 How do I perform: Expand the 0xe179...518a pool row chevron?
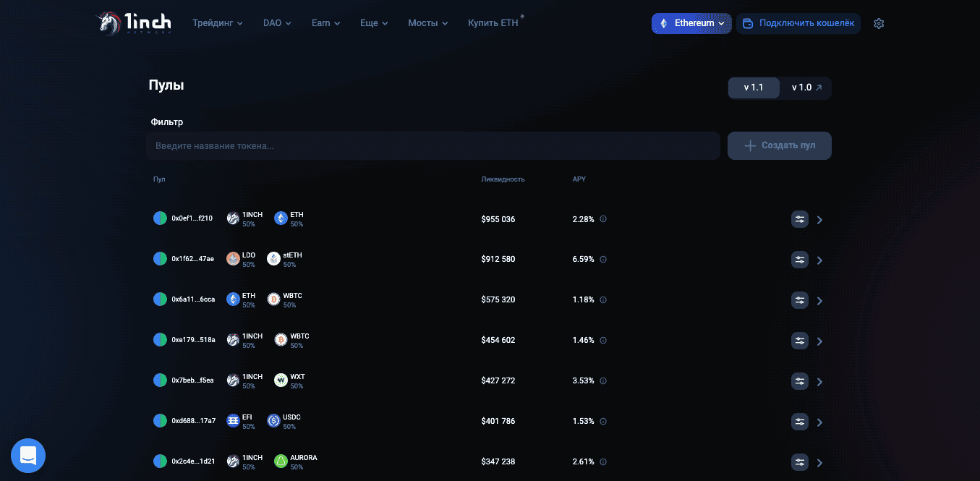point(819,341)
